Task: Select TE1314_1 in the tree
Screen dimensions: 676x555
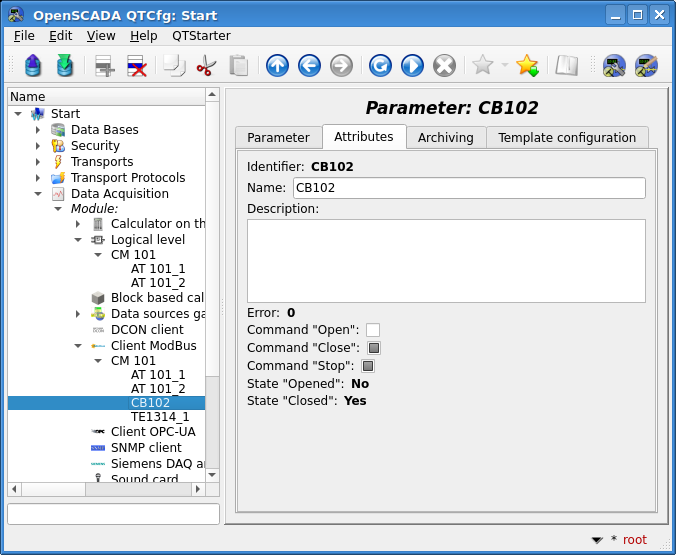Action: pos(159,416)
